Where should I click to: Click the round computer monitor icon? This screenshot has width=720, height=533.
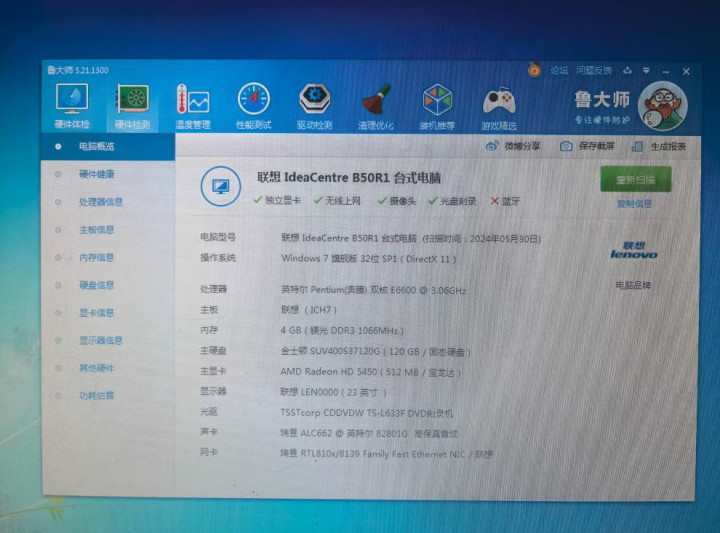(221, 186)
